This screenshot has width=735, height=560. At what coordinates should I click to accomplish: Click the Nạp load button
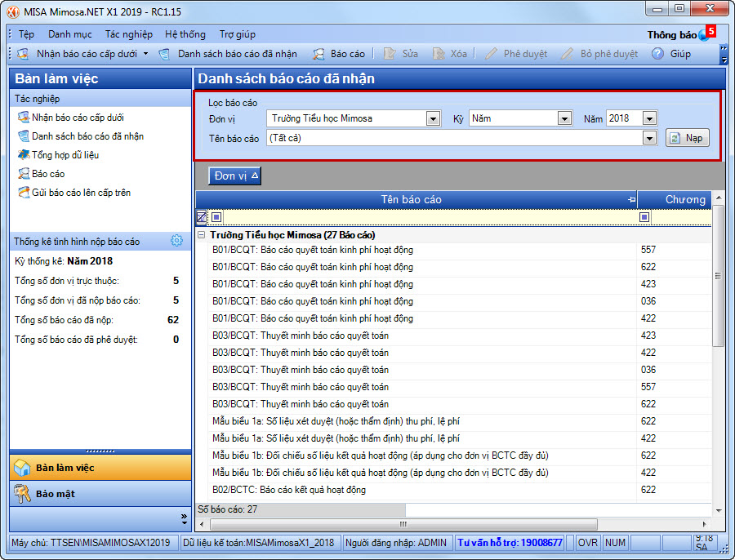[x=686, y=138]
